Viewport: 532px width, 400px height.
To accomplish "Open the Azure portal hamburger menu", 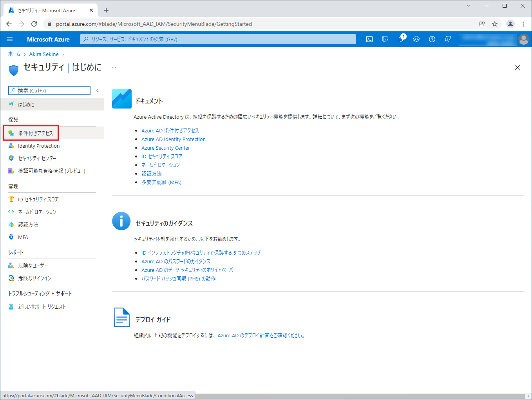I will pos(10,39).
